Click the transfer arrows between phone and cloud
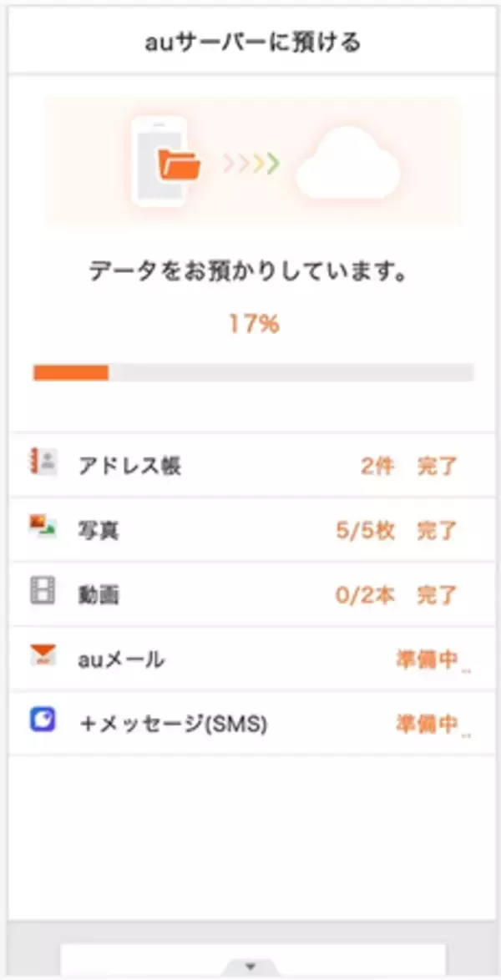The height and width of the screenshot is (980, 501). pyautogui.click(x=250, y=164)
